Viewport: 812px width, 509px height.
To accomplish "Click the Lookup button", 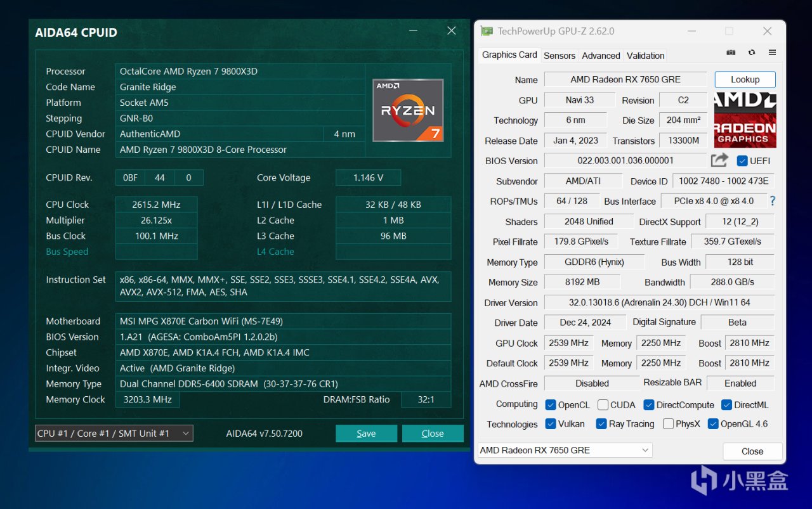I will point(745,79).
